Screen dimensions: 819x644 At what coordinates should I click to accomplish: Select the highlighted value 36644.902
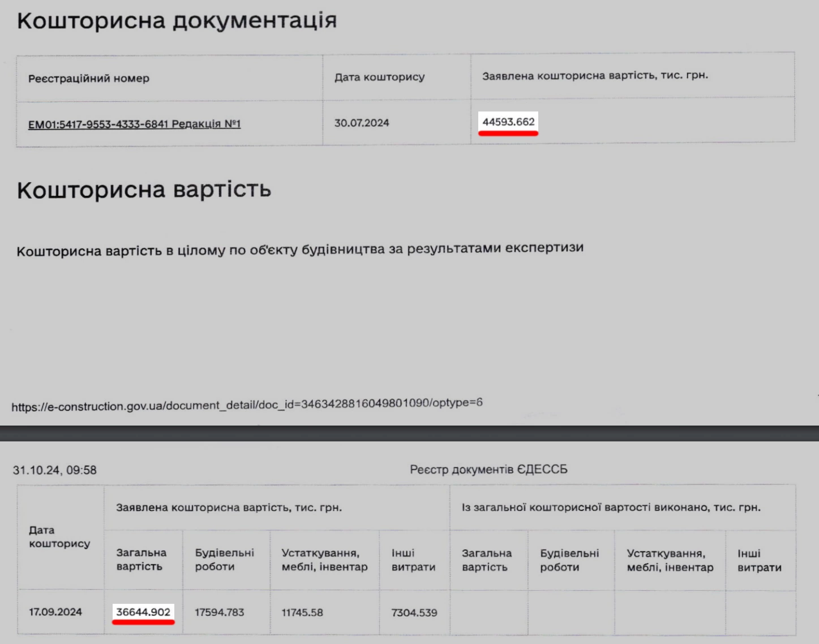pos(143,612)
